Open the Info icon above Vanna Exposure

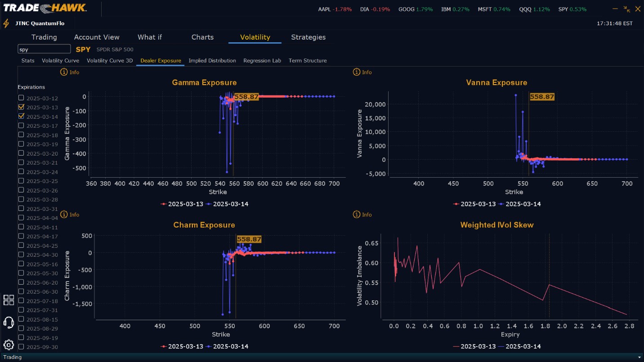point(357,72)
